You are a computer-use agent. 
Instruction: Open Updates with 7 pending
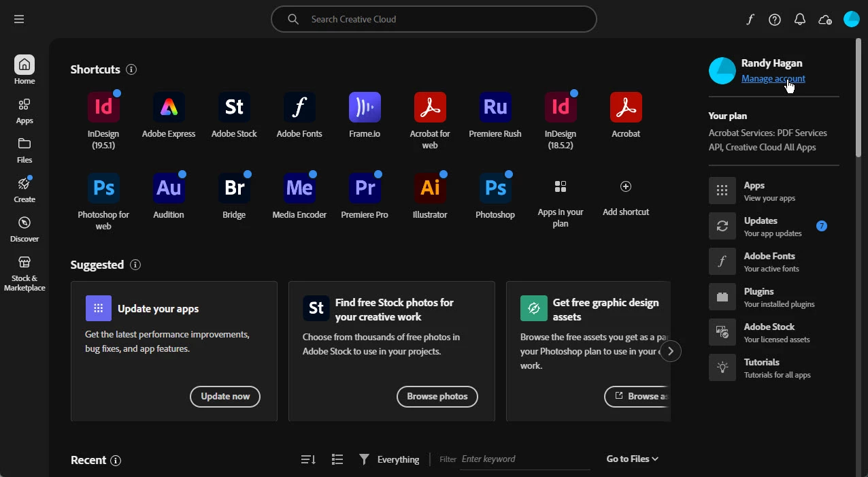(773, 227)
